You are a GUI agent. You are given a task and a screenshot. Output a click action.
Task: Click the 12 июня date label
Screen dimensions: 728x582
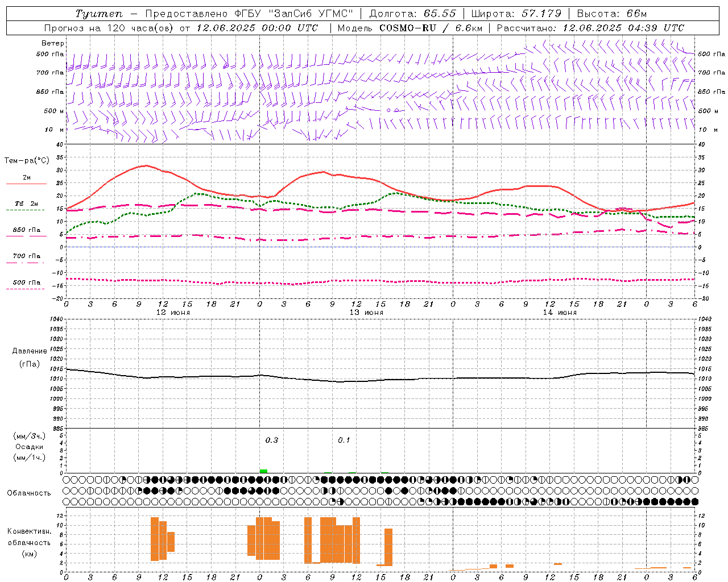point(173,313)
